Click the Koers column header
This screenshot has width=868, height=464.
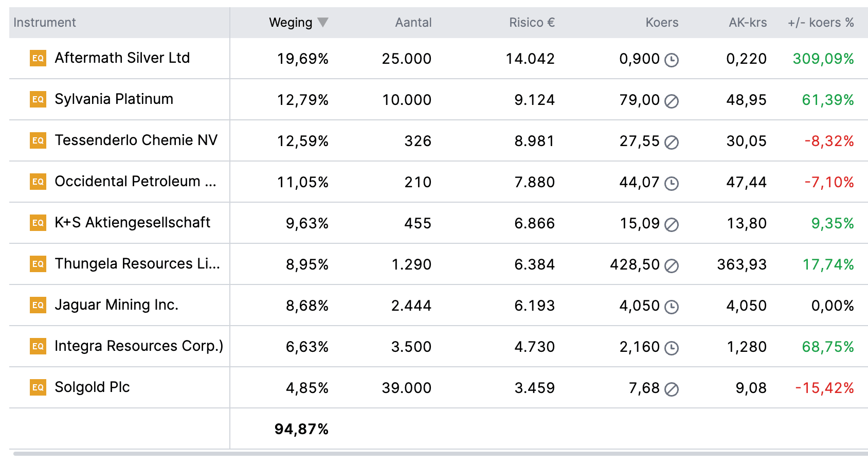(x=662, y=23)
